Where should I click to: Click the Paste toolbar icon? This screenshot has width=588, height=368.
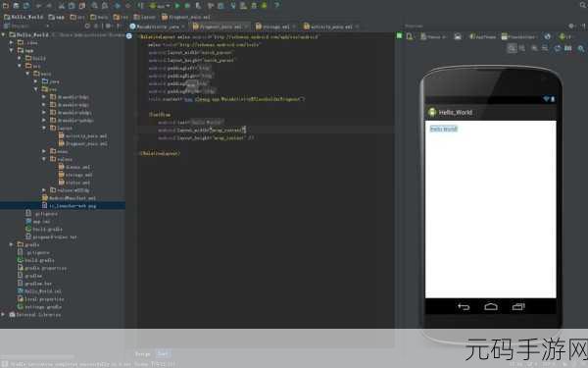tap(81, 6)
